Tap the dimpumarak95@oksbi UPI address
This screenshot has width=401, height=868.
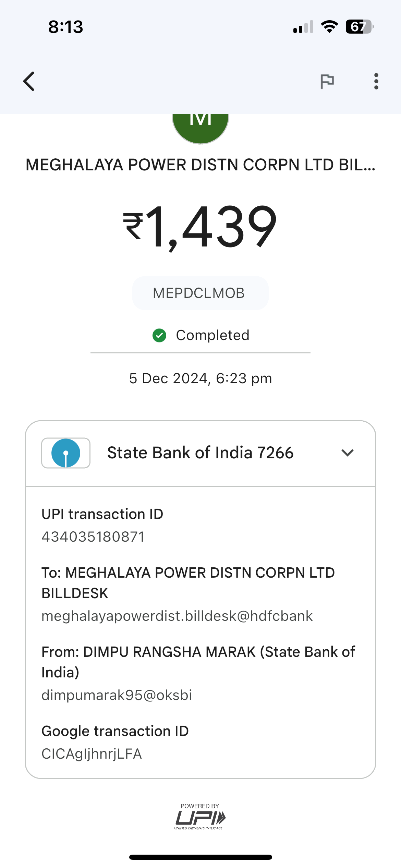point(117,695)
